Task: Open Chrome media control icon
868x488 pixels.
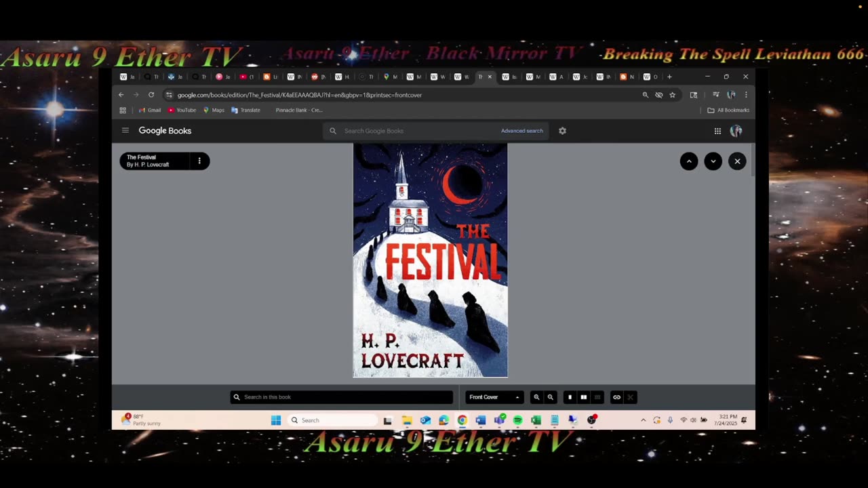Action: 715,95
